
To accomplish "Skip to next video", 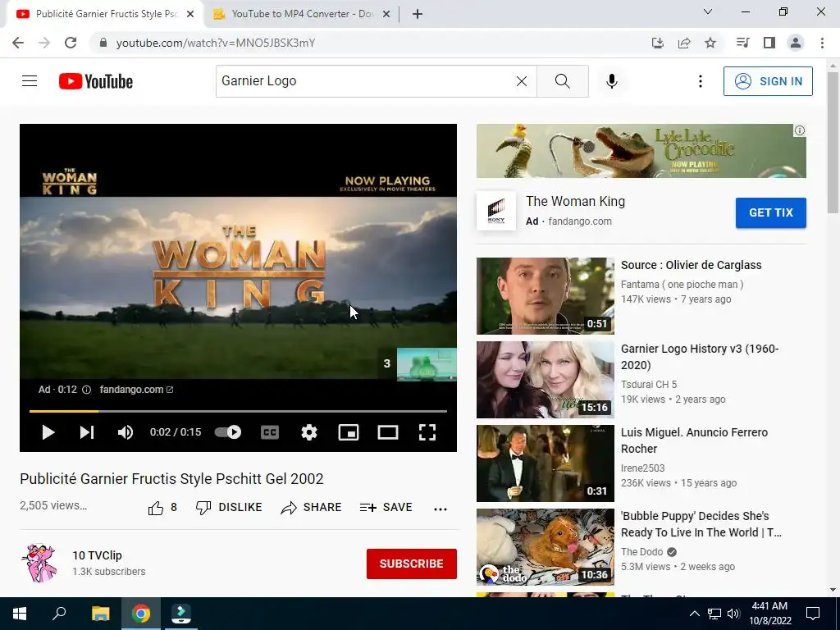I will click(x=87, y=432).
